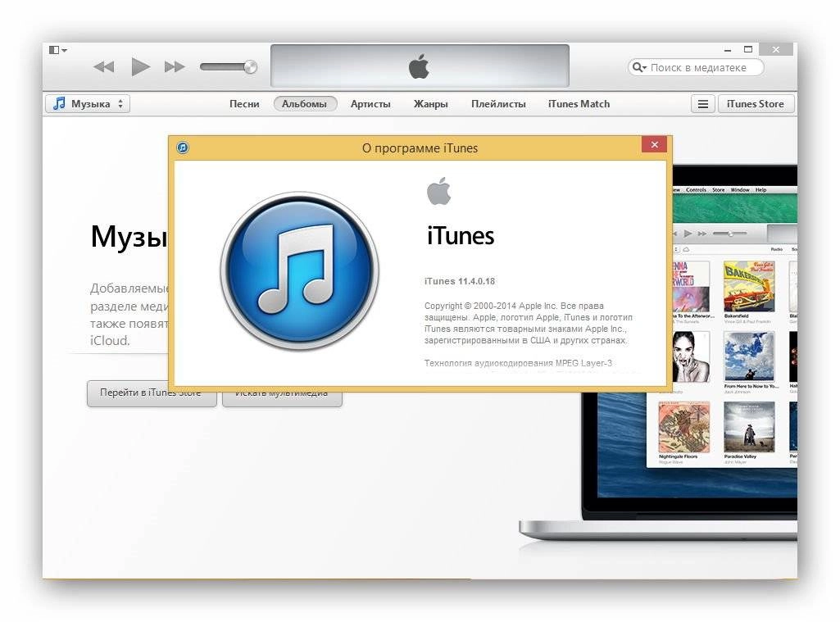Click the iTunes title text in the dialog
Image resolution: width=840 pixels, height=622 pixels.
tap(461, 236)
